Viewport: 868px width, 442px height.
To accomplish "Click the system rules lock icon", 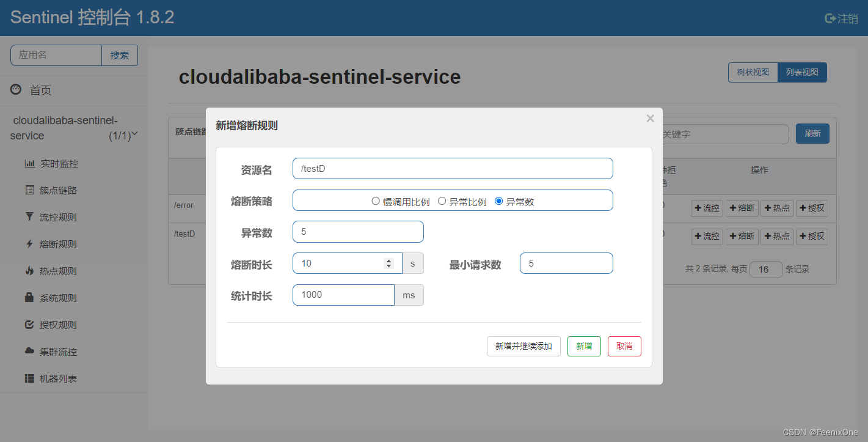I will [29, 298].
